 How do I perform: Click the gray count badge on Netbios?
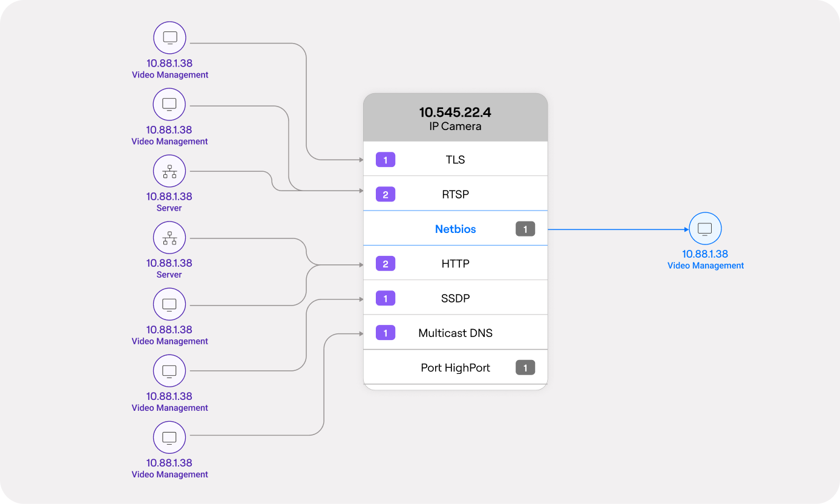pos(525,229)
